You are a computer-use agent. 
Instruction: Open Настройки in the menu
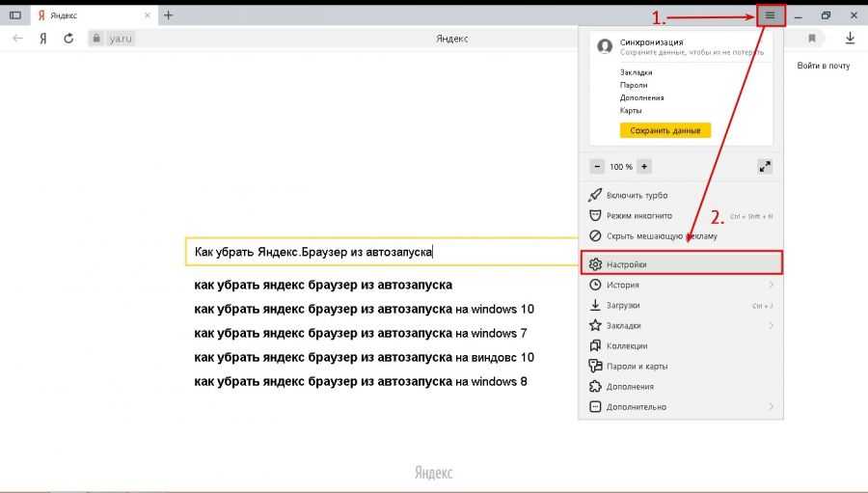point(682,264)
